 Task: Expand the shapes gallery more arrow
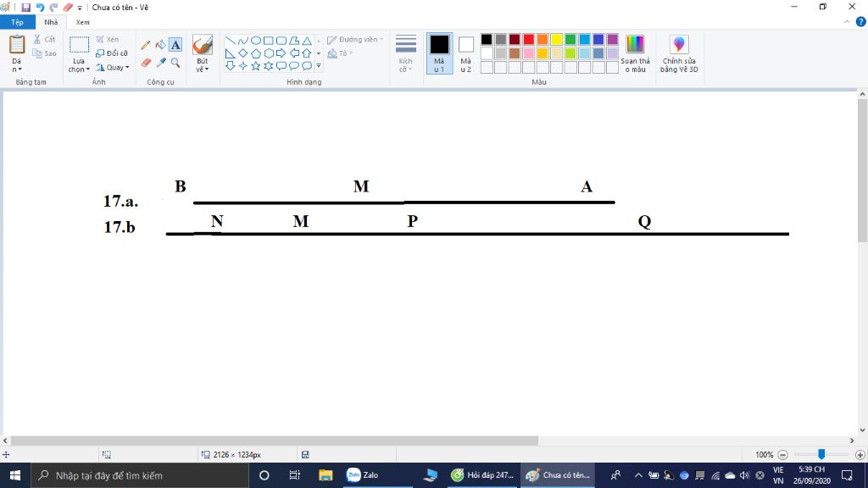point(319,66)
